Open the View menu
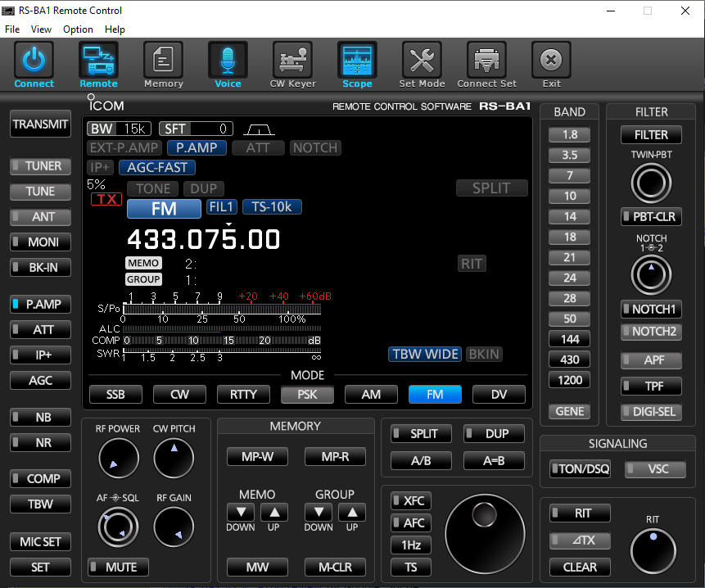Screen dimensions: 705x588 coord(41,29)
